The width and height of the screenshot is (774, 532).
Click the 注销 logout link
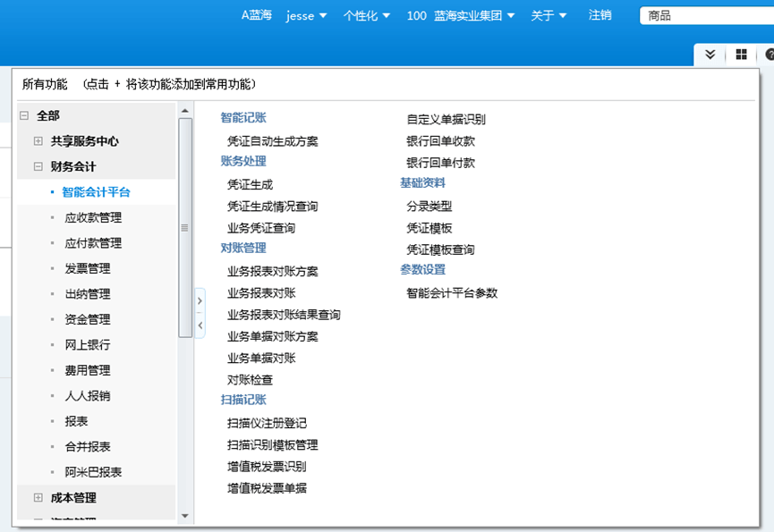tap(600, 15)
